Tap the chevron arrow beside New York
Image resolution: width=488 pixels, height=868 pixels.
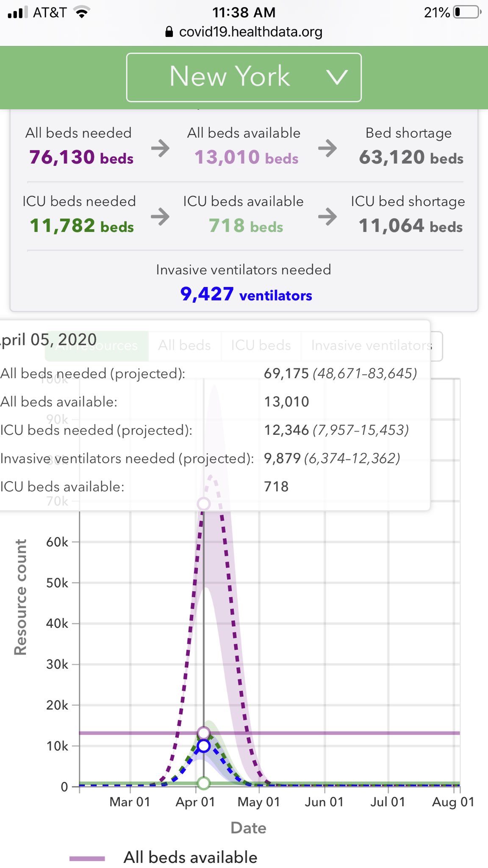337,77
